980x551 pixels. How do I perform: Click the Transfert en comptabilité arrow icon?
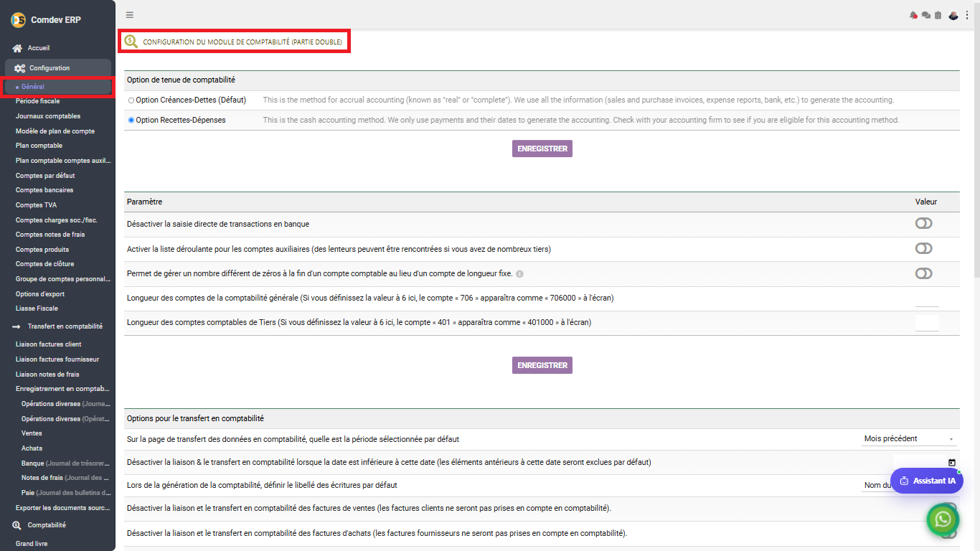coord(17,326)
